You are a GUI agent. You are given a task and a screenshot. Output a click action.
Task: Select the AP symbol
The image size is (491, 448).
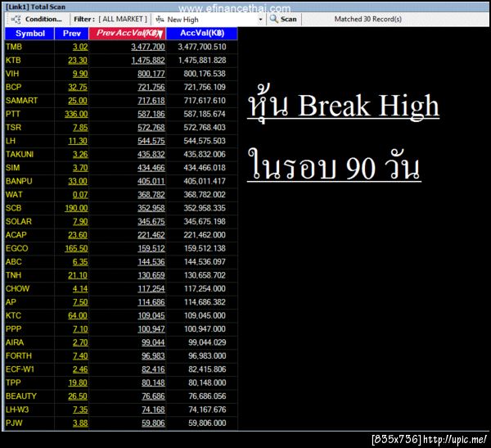[x=11, y=302]
